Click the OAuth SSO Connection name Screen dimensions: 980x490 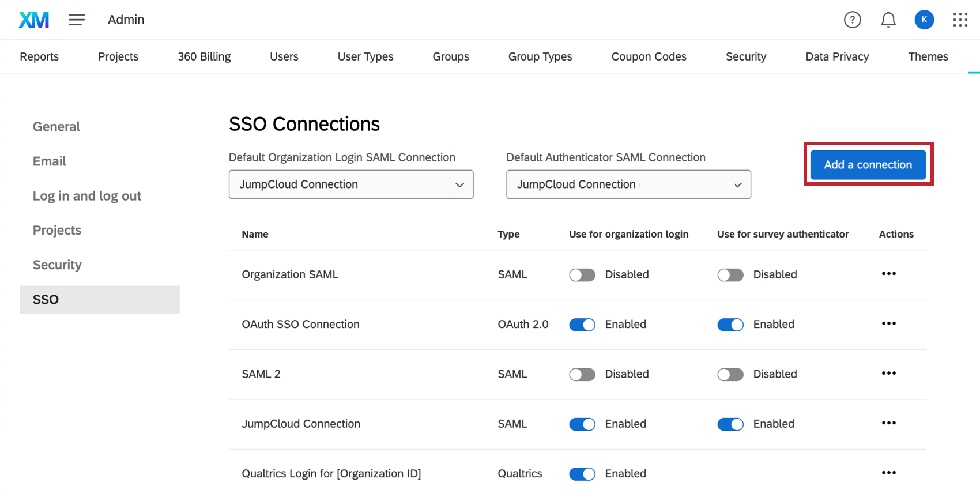coord(301,325)
